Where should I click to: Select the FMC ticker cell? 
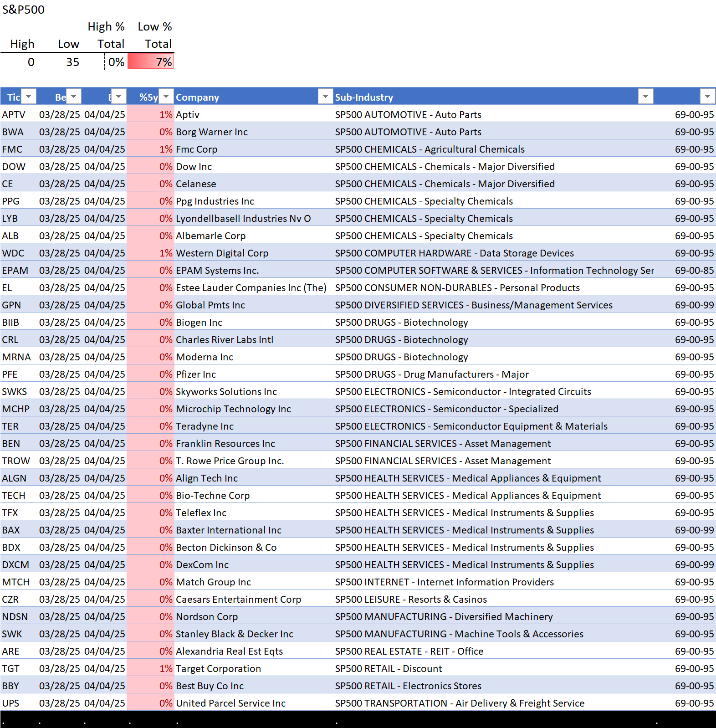19,149
